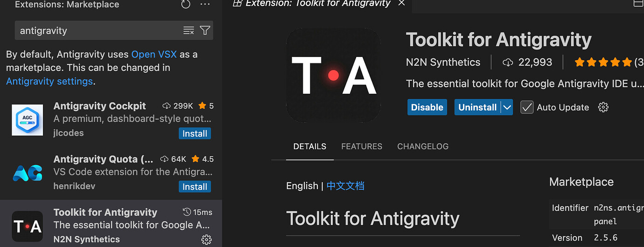Image resolution: width=644 pixels, height=247 pixels.
Task: Click the 299K download count
Action: point(177,106)
